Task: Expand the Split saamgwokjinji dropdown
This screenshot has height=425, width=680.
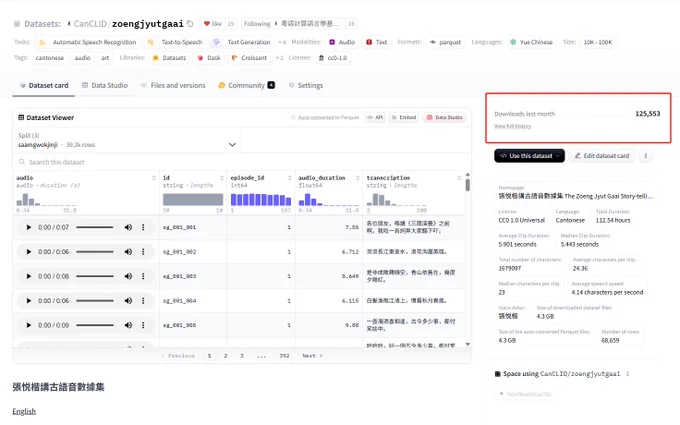Action: click(x=127, y=141)
